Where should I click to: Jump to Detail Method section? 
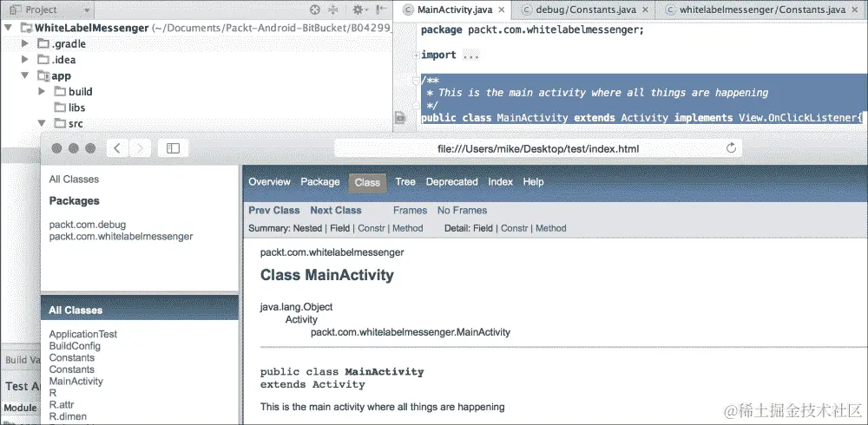(551, 228)
